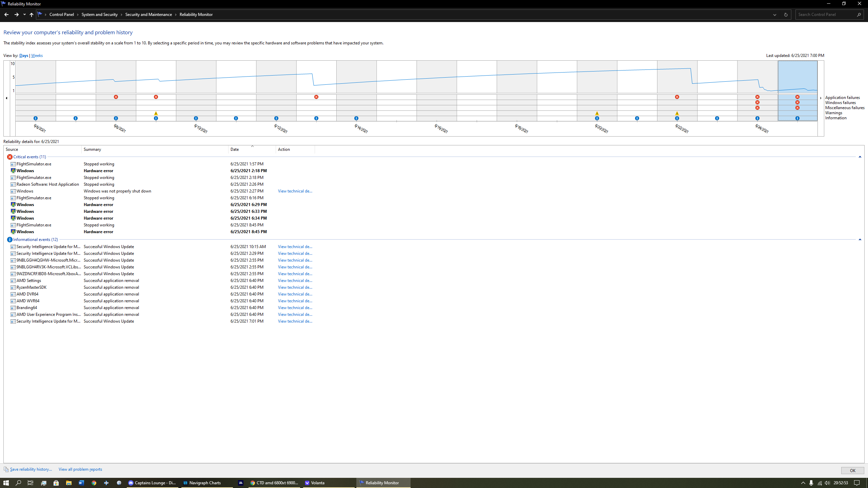Click the miscellaneous failure icon on 6/24/2021
The width and height of the screenshot is (868, 488).
(757, 108)
